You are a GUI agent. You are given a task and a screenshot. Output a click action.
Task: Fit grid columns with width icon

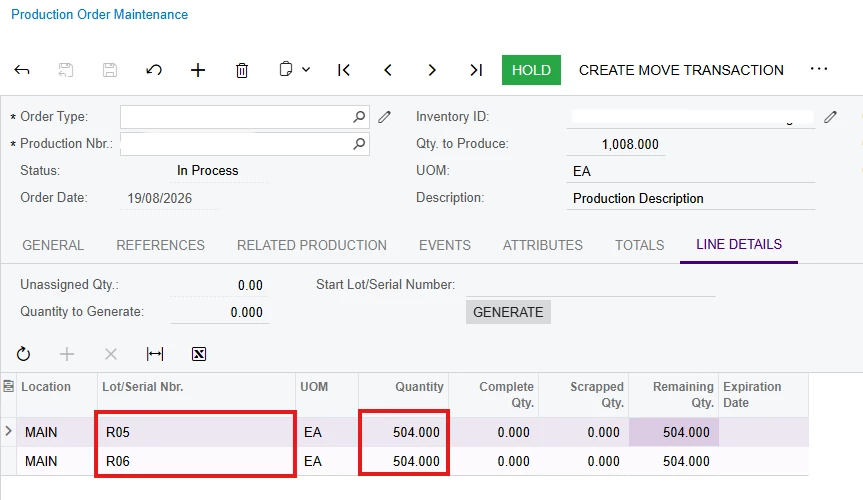pyautogui.click(x=155, y=354)
